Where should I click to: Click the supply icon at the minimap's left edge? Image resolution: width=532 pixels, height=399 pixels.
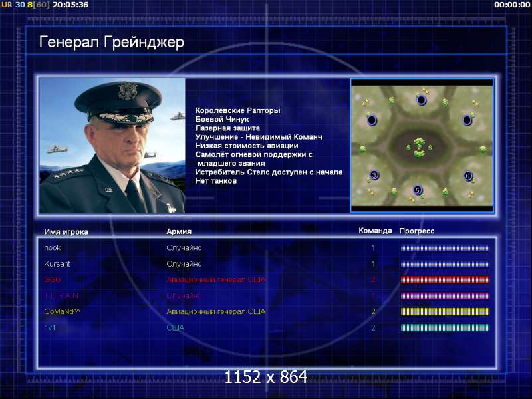362,148
